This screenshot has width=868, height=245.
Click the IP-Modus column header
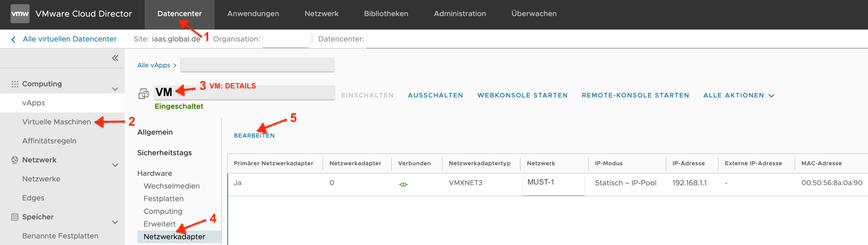tap(608, 163)
